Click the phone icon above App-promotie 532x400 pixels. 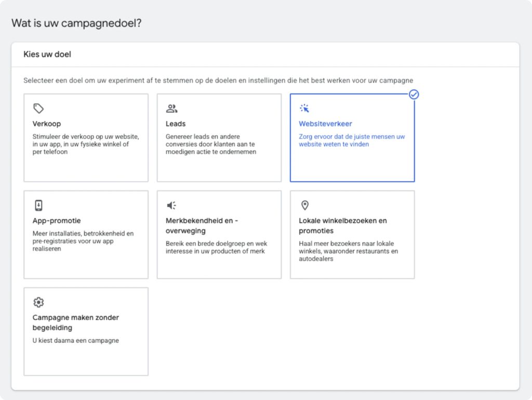pyautogui.click(x=39, y=205)
